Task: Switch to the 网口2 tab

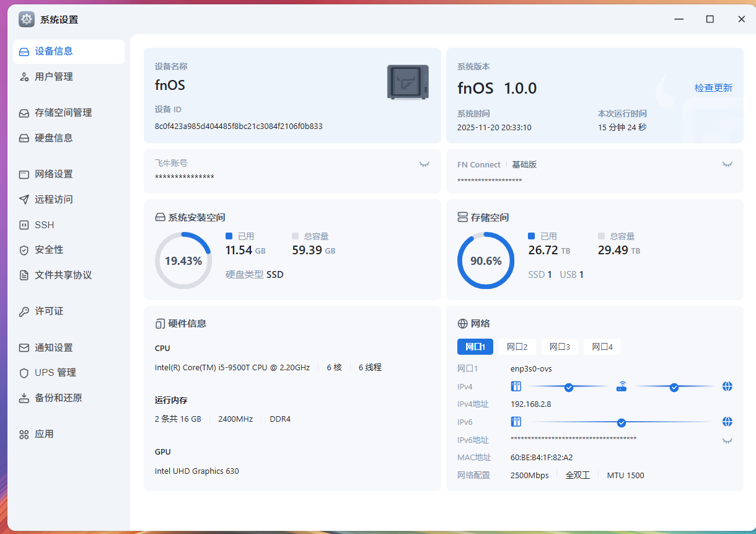Action: pyautogui.click(x=517, y=347)
